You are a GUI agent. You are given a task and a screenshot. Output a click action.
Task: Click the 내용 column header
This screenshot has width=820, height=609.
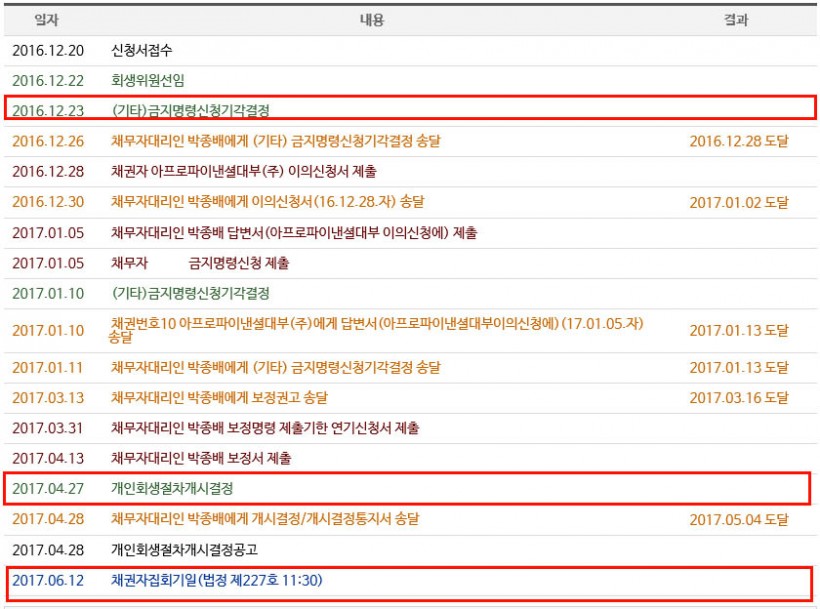(x=372, y=20)
